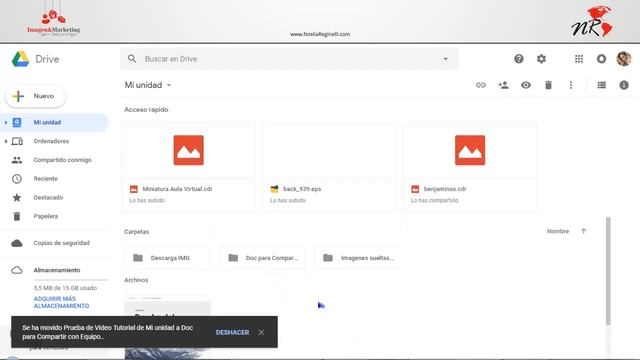Sort by Nombre column
This screenshot has width=640, height=360.
tap(558, 231)
